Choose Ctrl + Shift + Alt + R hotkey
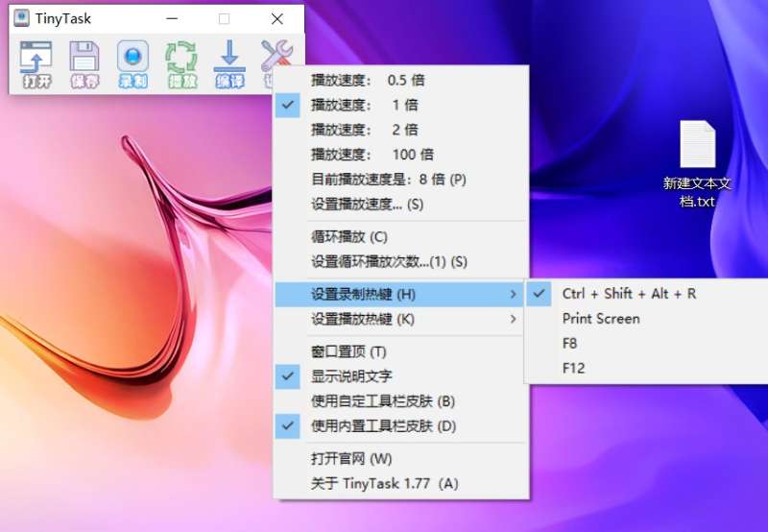 coord(647,294)
